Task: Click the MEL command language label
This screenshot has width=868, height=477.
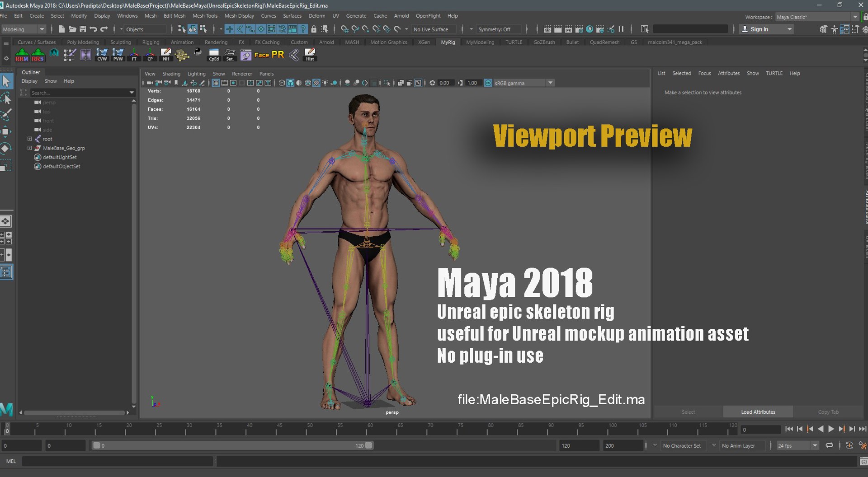Action: (11, 461)
